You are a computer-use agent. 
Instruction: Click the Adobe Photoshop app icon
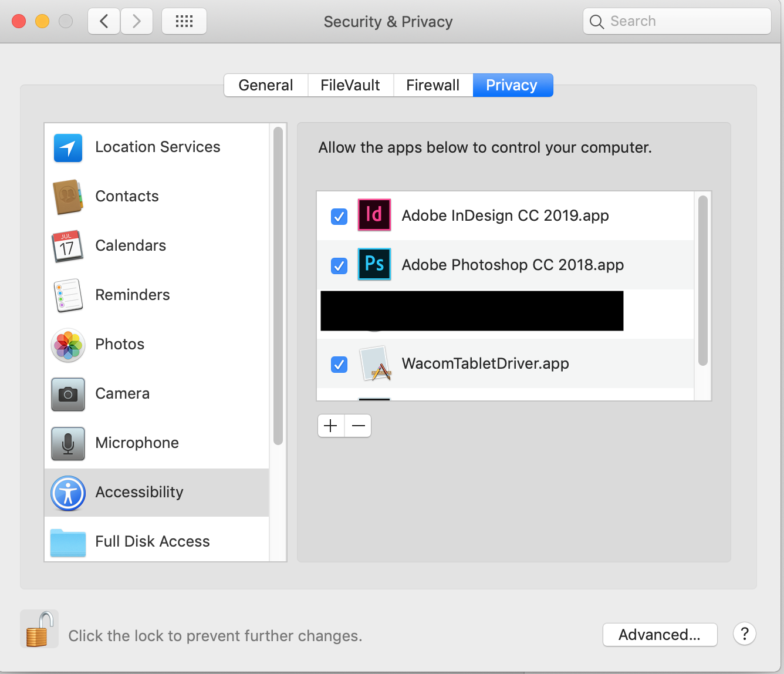coord(374,264)
